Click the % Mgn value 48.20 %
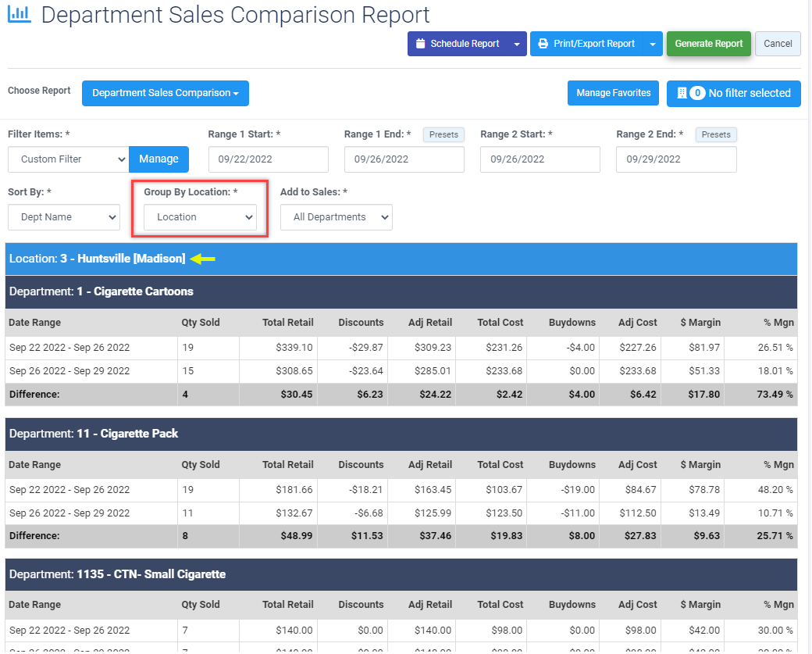This screenshot has height=654, width=812. pyautogui.click(x=775, y=490)
